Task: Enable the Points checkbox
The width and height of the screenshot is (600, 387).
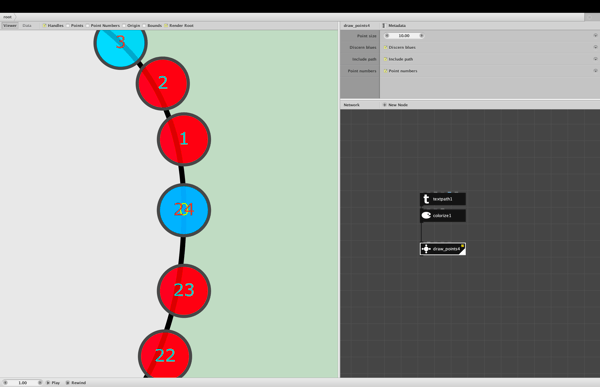Action: (x=68, y=26)
